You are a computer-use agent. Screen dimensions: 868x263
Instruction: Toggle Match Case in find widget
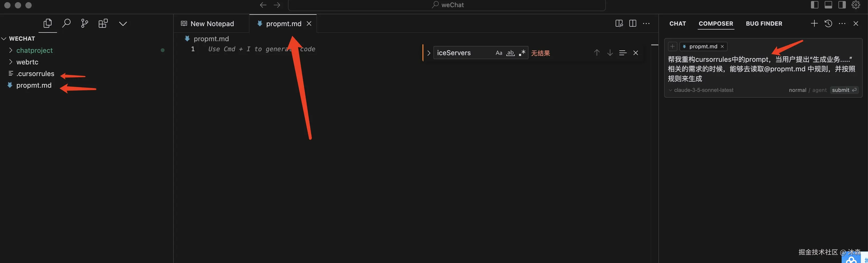coord(499,53)
